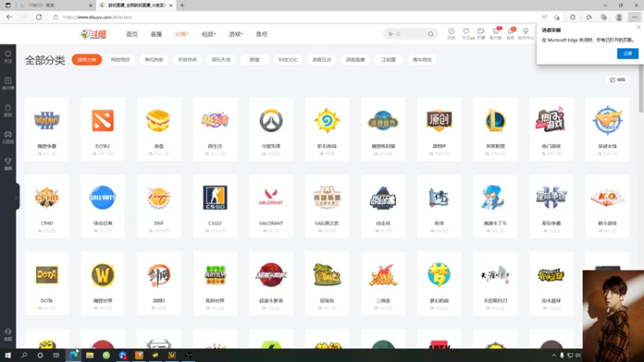The width and height of the screenshot is (644, 362).
Task: Select the 正能量 category tab
Action: (x=389, y=60)
